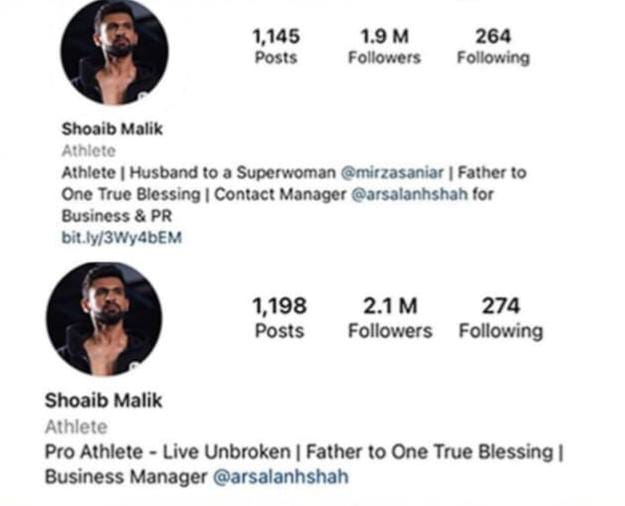625x506 pixels.
Task: Click the Shoaib Malik name above the Pro Athlete bio
Action: pos(103,401)
